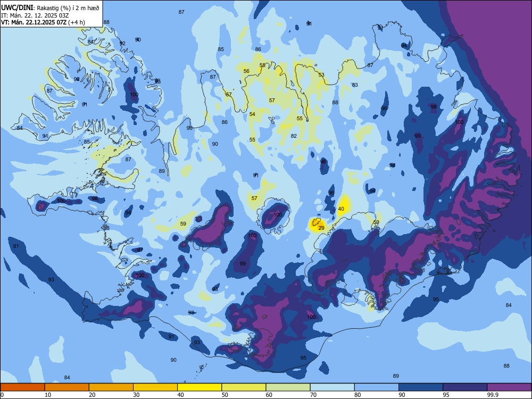This screenshot has width=532, height=399.
Task: Click the humidity value 56 on the map
Action: tap(246, 71)
